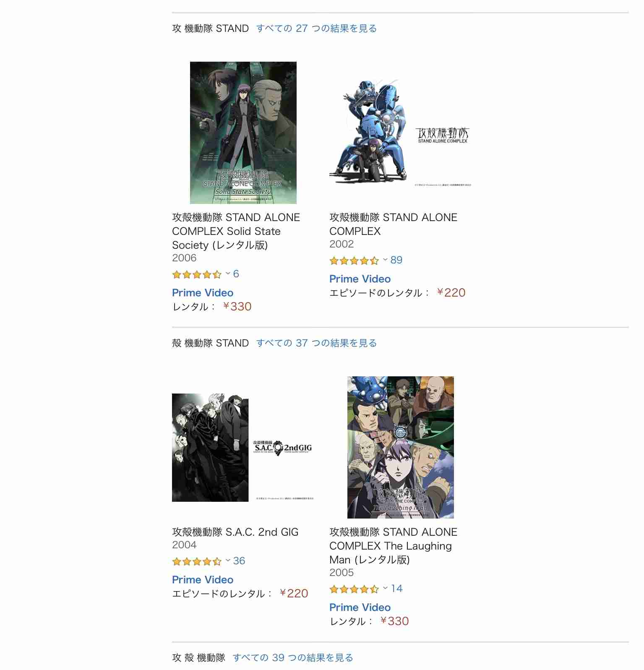644x670 pixels.
Task: Expand rating chevron beside 89 reviews
Action: tap(385, 260)
